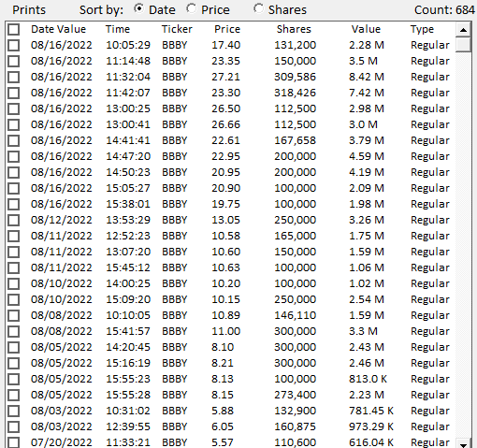Check the box for the 15:45:12 print

point(14,267)
